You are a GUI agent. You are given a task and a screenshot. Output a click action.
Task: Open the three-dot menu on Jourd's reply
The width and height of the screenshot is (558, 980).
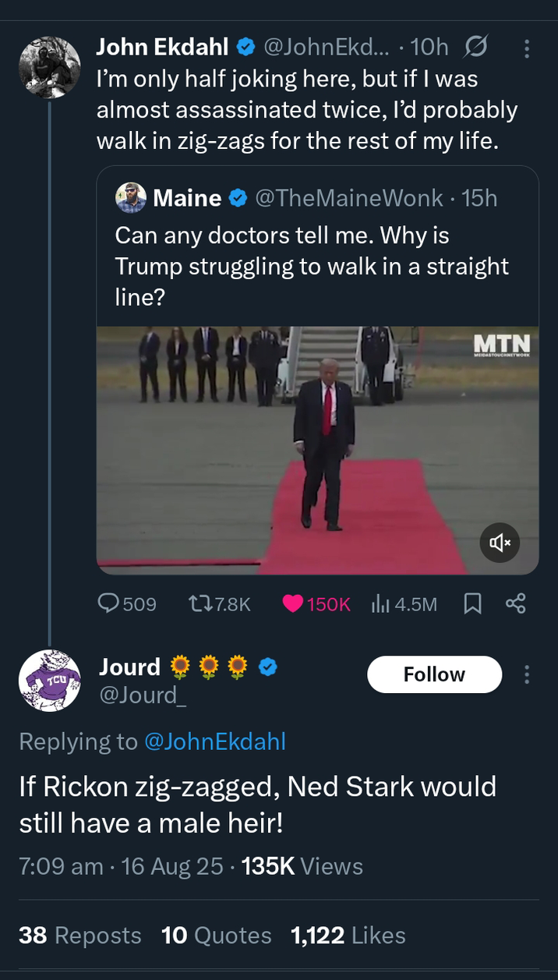[527, 674]
